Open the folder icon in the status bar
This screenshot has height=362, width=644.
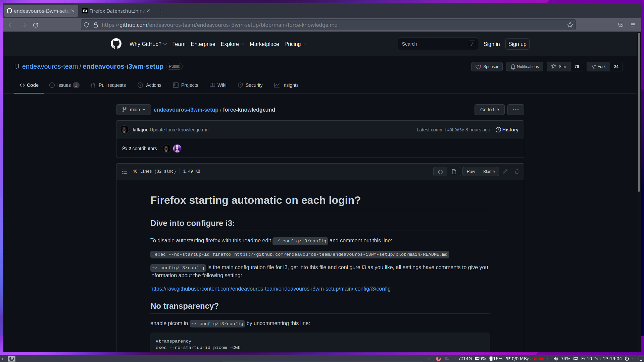[x=447, y=359]
